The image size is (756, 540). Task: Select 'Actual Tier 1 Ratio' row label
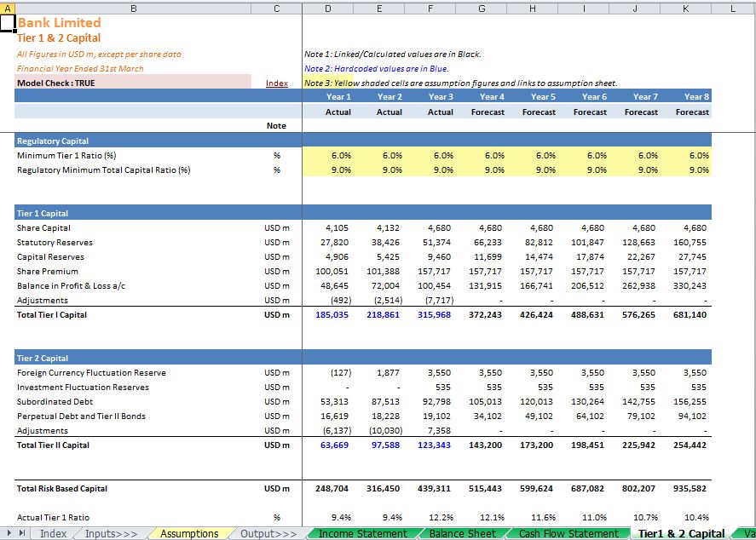(x=53, y=517)
